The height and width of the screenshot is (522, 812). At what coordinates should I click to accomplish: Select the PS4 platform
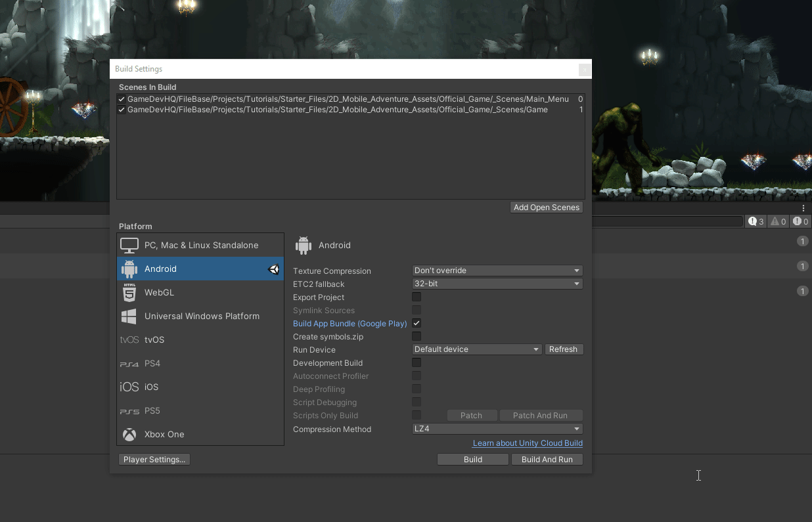[x=200, y=363]
